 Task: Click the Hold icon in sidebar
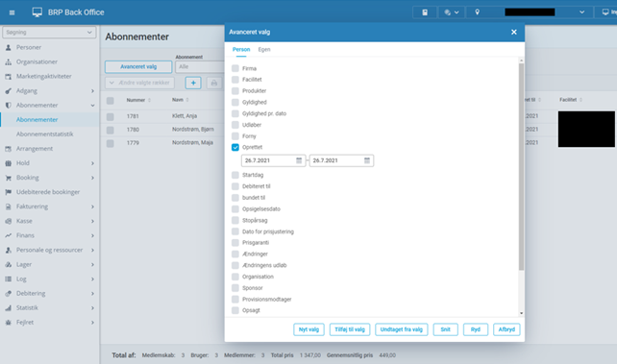click(x=9, y=163)
